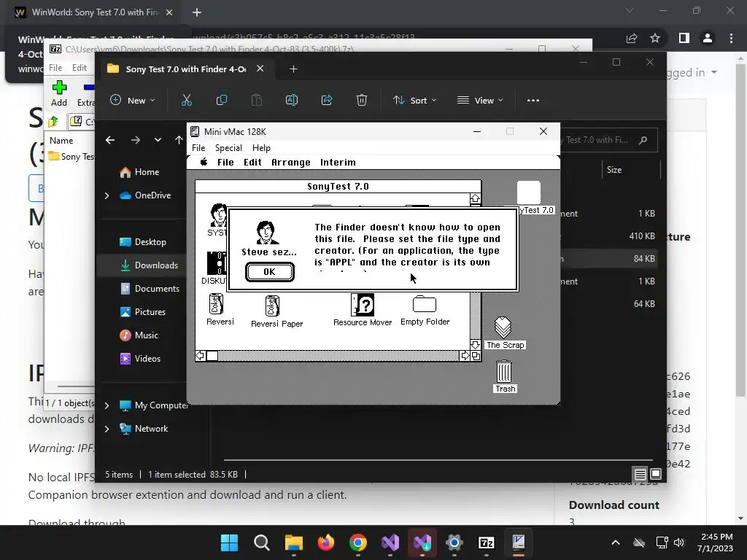Open the Sort dropdown

[x=414, y=101]
